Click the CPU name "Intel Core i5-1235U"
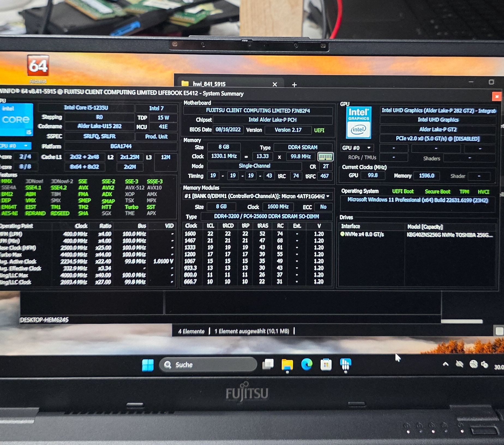 [x=86, y=108]
